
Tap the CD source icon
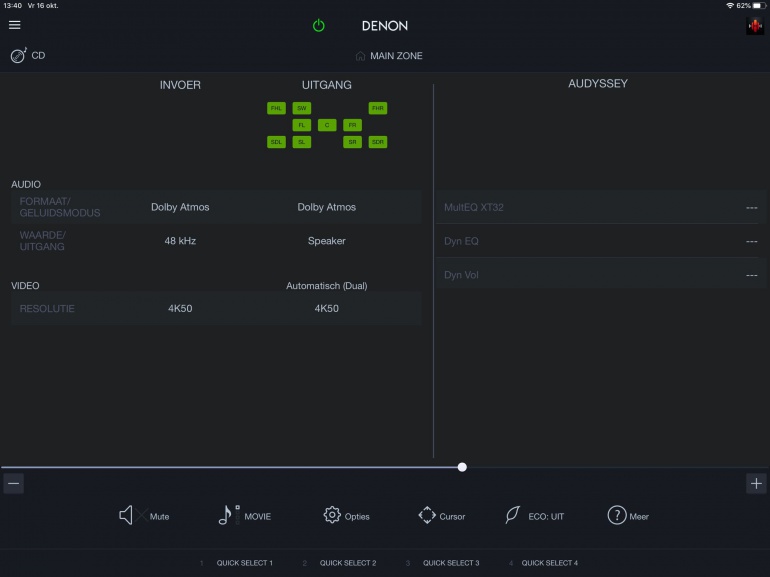point(19,56)
